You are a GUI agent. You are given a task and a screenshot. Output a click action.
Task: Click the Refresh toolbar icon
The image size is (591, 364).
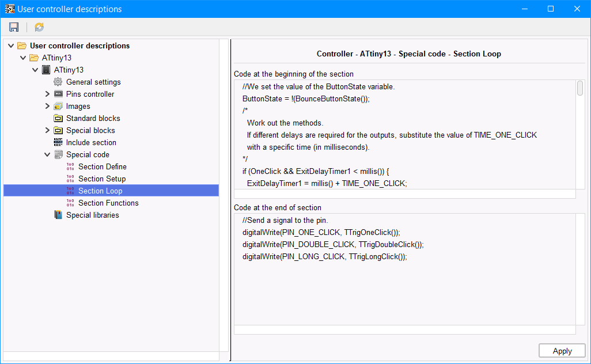click(39, 27)
